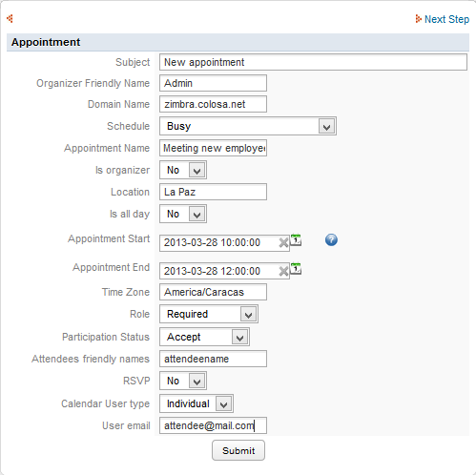Go to the Next Step link
This screenshot has height=475, width=476.
click(x=446, y=19)
